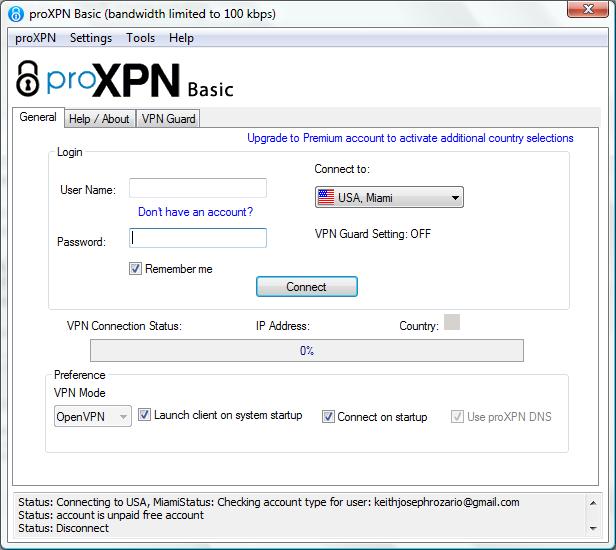This screenshot has height=550, width=616.
Task: Open the Settings menu
Action: click(x=91, y=38)
